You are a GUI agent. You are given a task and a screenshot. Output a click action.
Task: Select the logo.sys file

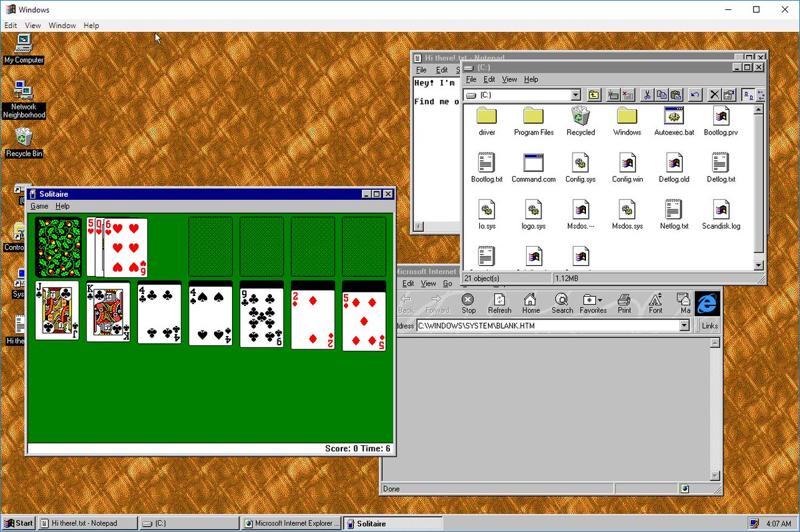533,215
